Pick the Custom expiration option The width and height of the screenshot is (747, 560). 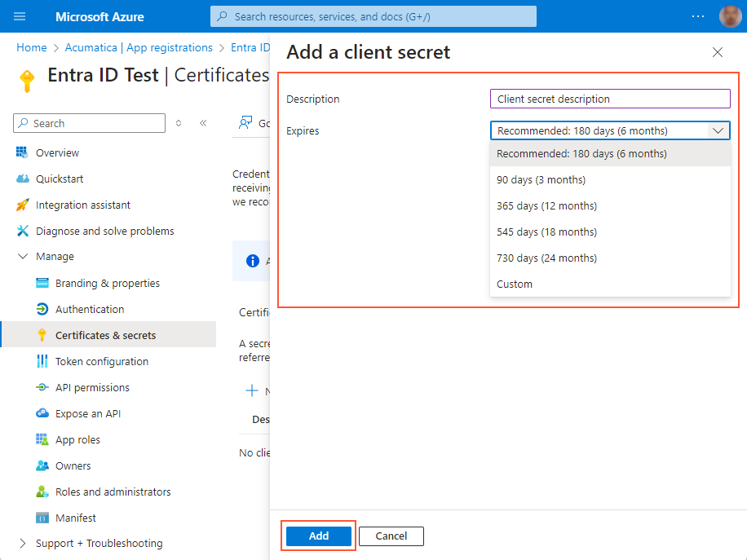pos(515,284)
